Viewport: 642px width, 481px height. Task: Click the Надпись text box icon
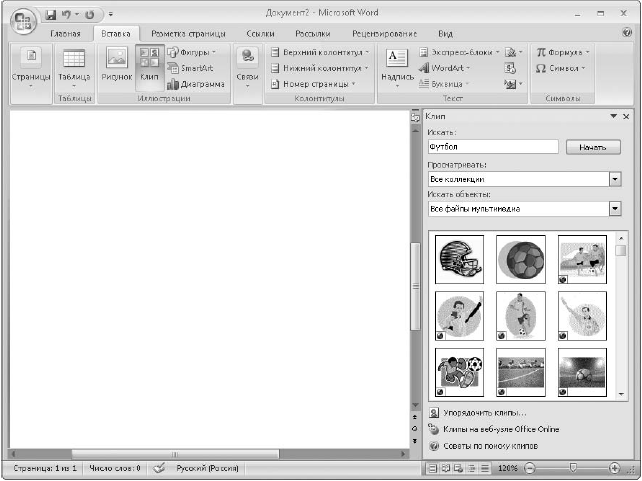[397, 68]
